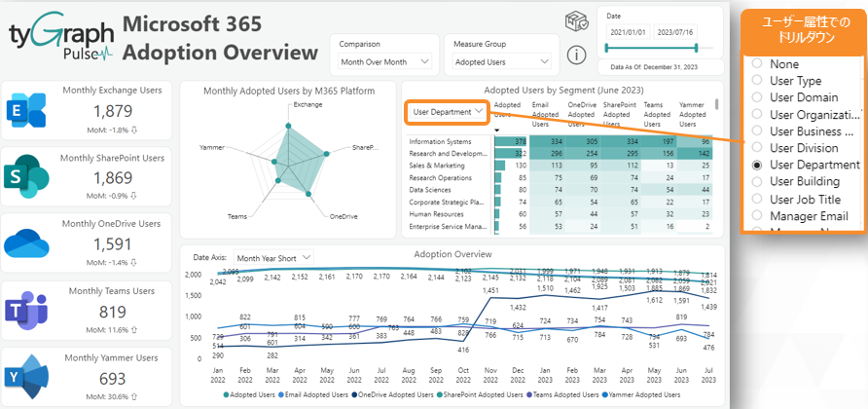Expand the Measure Group Adopted Users dropdown
868x409 pixels.
[x=502, y=61]
